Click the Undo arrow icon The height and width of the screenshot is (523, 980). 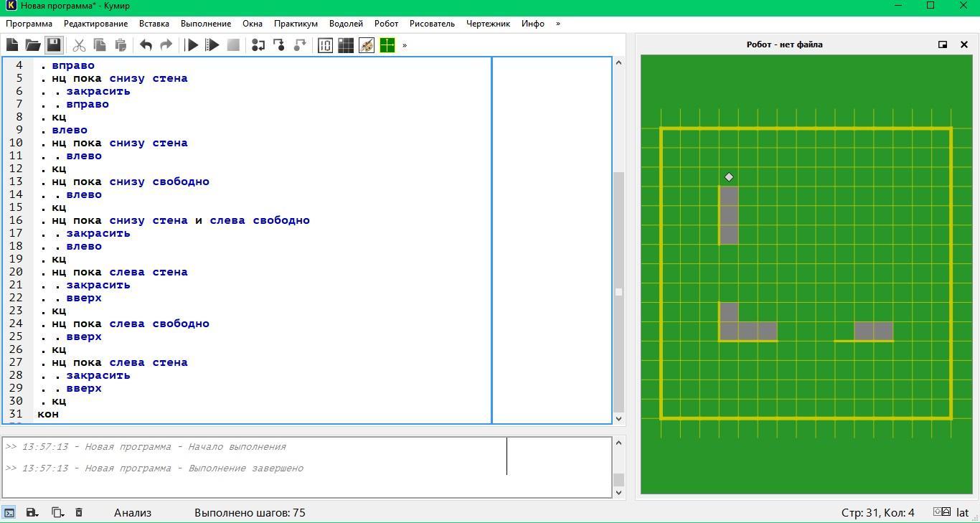(146, 45)
